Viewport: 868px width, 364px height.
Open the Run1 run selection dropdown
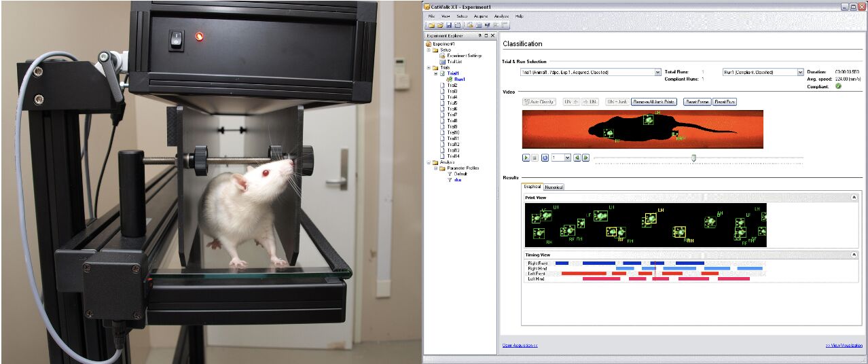click(x=799, y=72)
